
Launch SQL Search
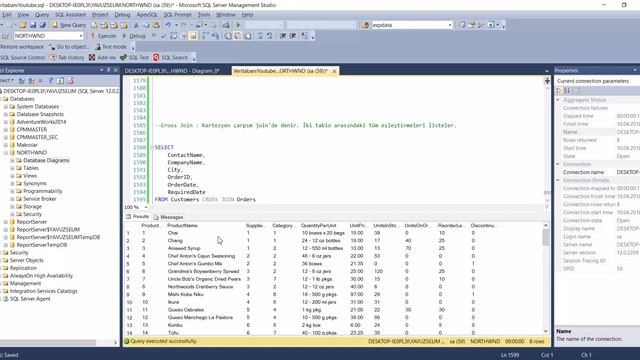click(171, 58)
